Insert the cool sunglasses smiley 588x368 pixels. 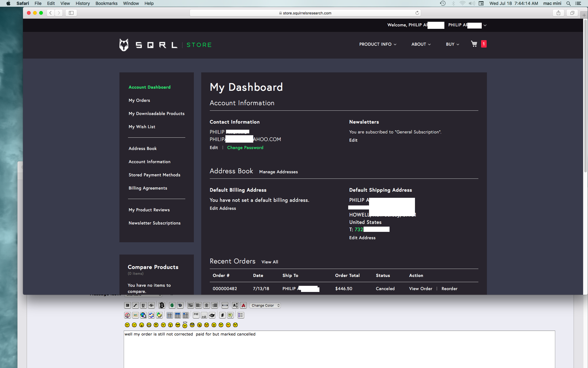pos(178,325)
